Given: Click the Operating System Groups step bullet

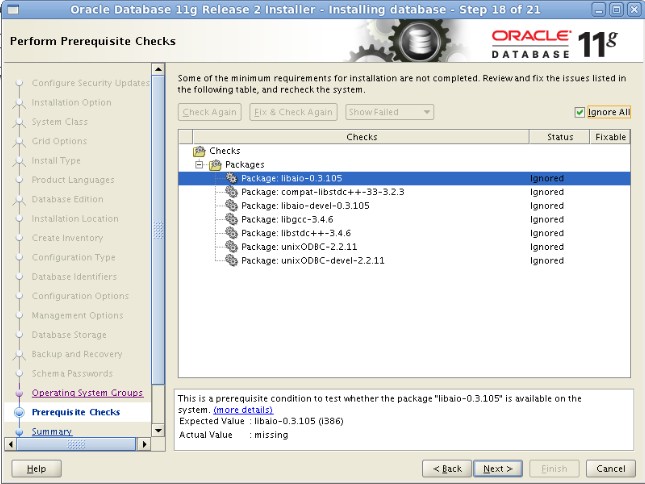Looking at the screenshot, I should click(19, 393).
